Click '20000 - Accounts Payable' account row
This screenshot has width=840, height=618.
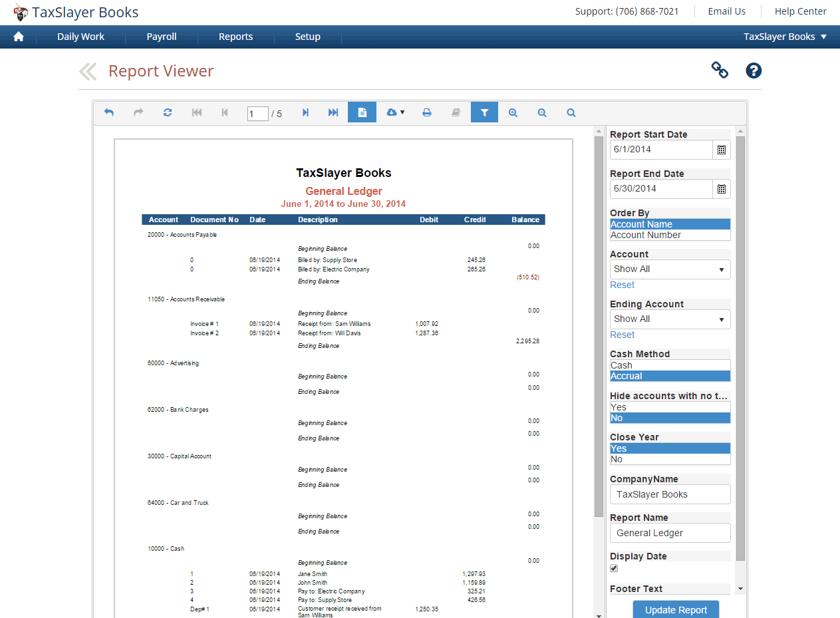pyautogui.click(x=182, y=235)
